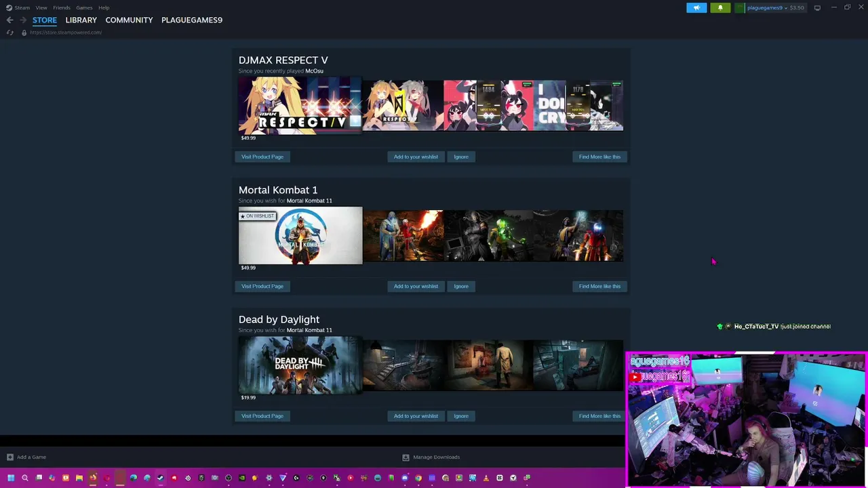Screen dimensions: 868x488
Task: Click the Add a Game plus icon
Action: tap(9, 457)
